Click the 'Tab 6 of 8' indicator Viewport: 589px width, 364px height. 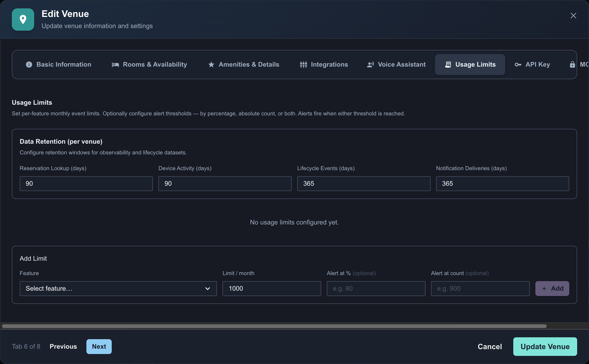pyautogui.click(x=26, y=346)
